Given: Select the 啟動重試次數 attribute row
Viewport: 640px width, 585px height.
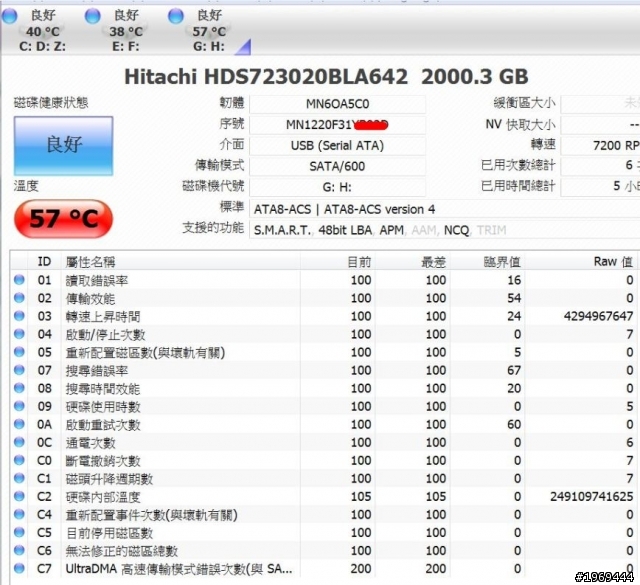Looking at the screenshot, I should pos(323,424).
